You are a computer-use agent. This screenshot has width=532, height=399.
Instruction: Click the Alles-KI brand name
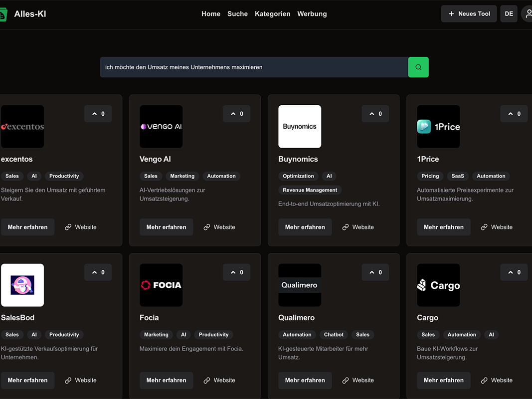(30, 14)
